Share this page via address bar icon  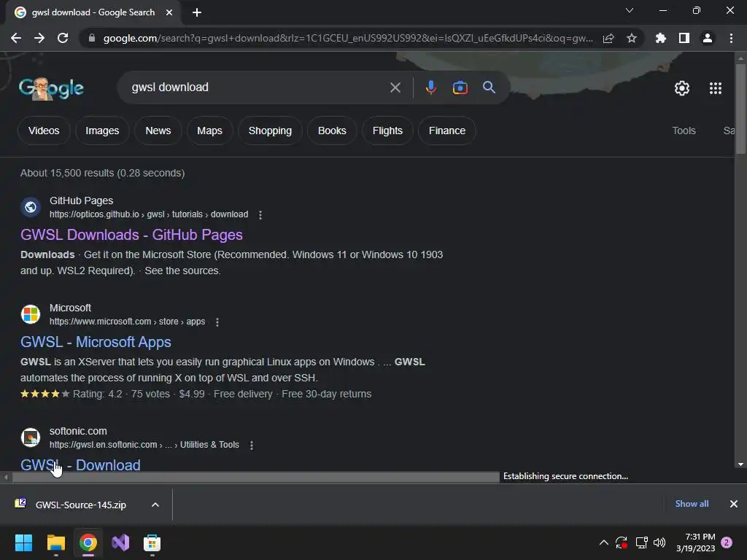click(x=608, y=38)
